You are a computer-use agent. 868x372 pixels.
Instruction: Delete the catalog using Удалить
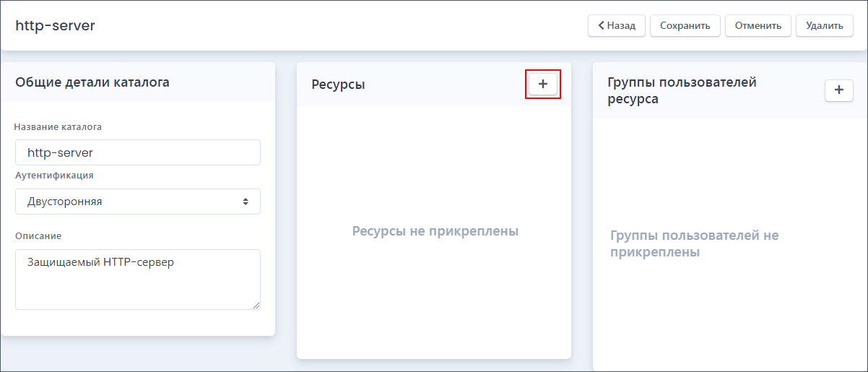(825, 25)
